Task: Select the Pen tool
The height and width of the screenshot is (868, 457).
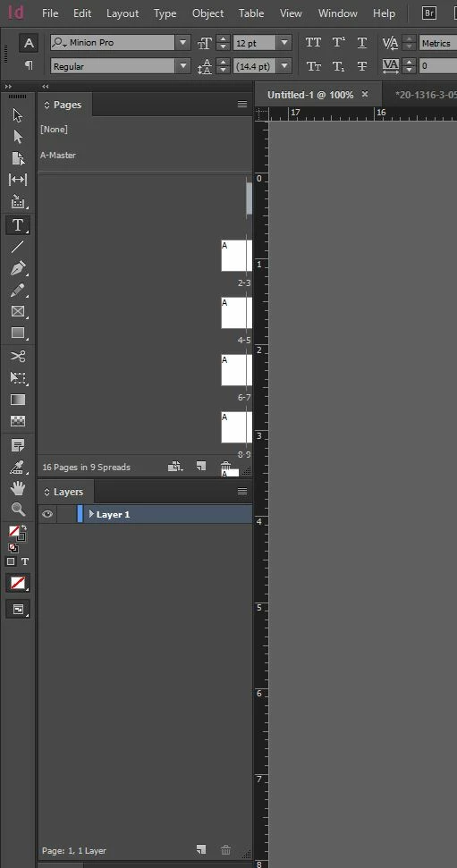Action: (x=18, y=268)
